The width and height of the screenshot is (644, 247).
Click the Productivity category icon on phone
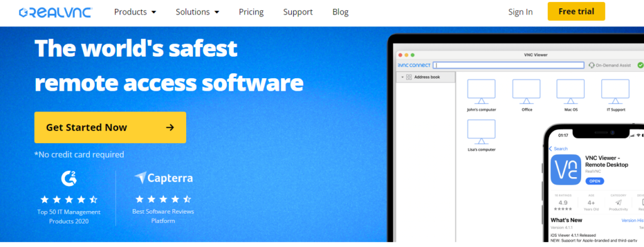(x=619, y=202)
